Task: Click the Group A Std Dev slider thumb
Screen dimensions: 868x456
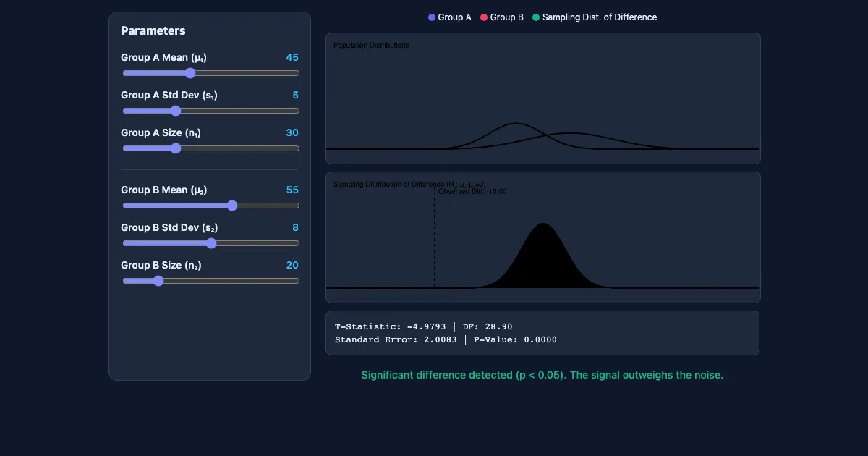Action: (176, 111)
